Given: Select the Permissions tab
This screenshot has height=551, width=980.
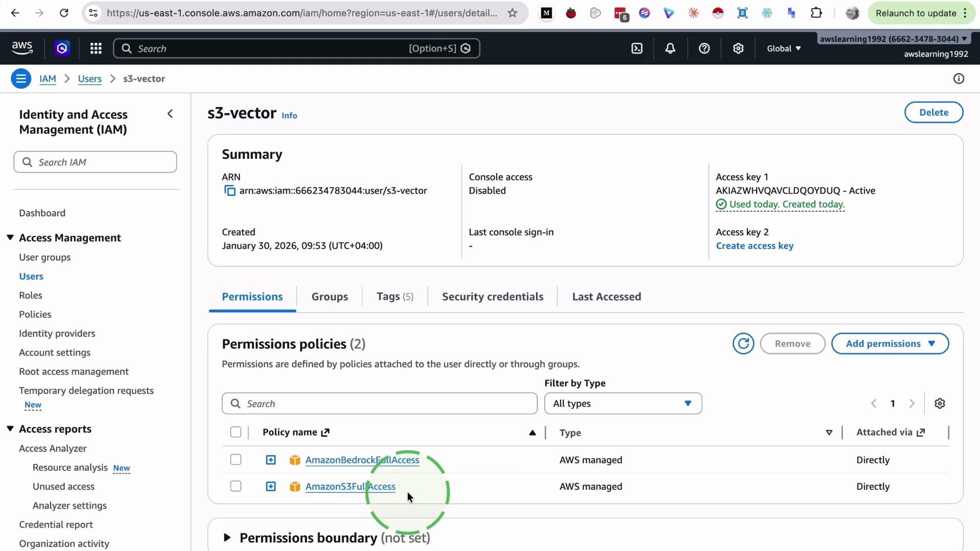Looking at the screenshot, I should click(x=252, y=297).
